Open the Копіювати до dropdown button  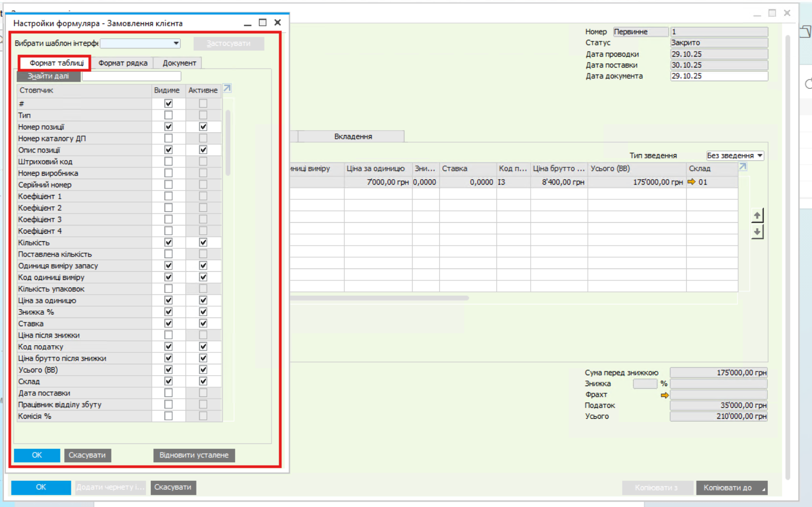pyautogui.click(x=731, y=487)
